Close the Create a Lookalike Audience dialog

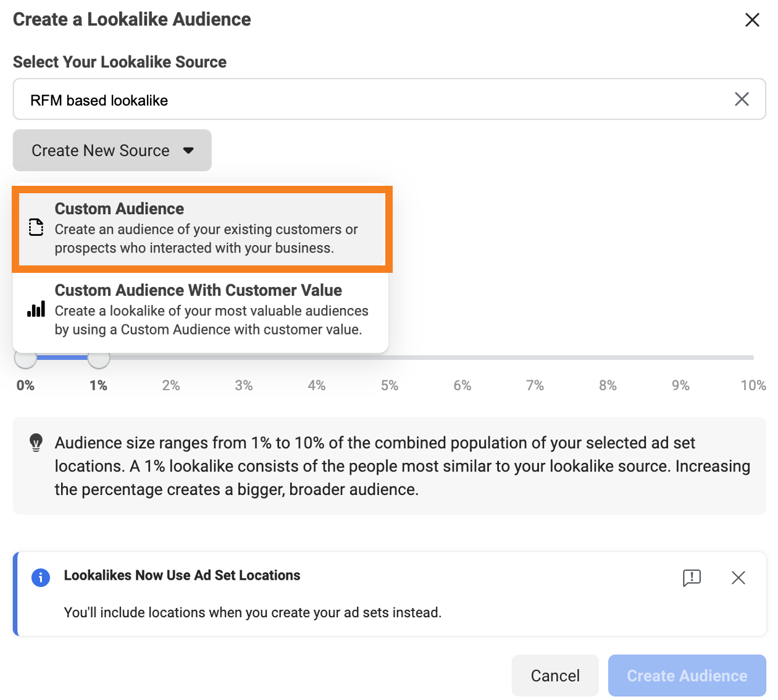[x=751, y=20]
